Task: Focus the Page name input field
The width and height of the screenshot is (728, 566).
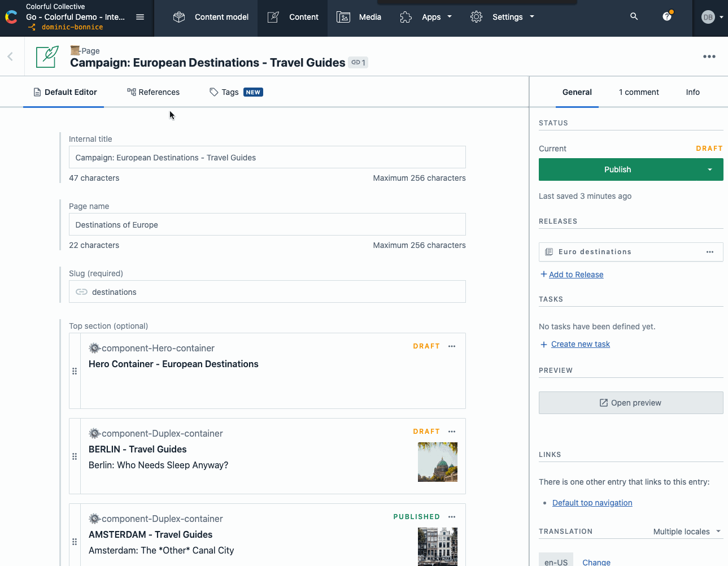Action: tap(267, 225)
